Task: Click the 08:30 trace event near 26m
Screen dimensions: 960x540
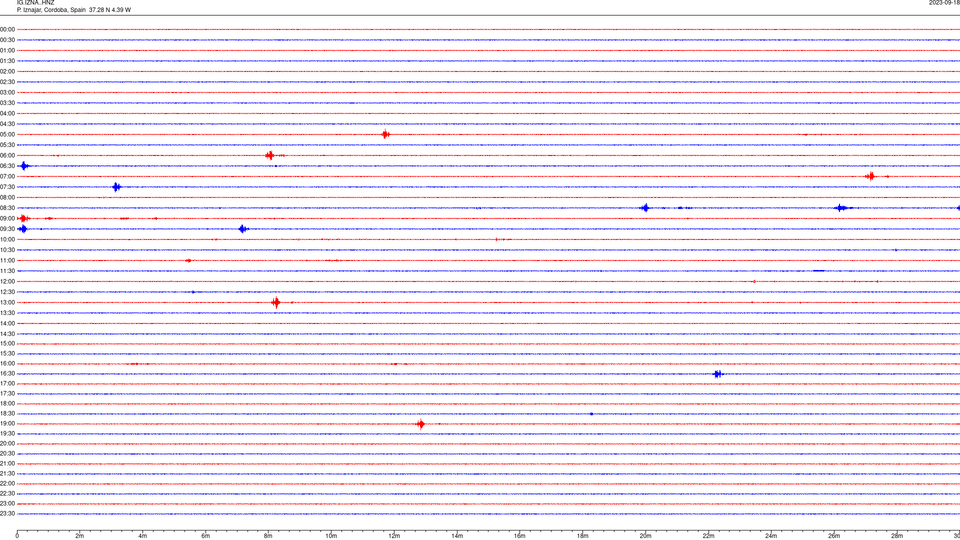Action: click(x=841, y=208)
